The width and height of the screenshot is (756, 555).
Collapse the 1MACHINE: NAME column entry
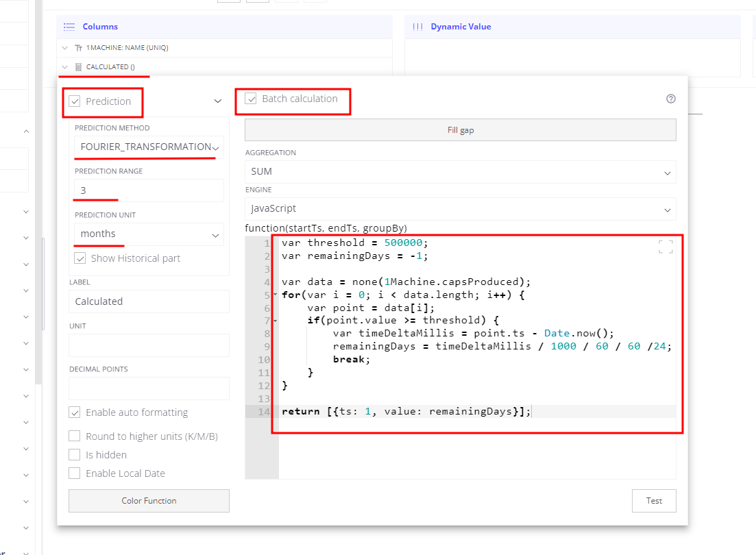coord(64,47)
